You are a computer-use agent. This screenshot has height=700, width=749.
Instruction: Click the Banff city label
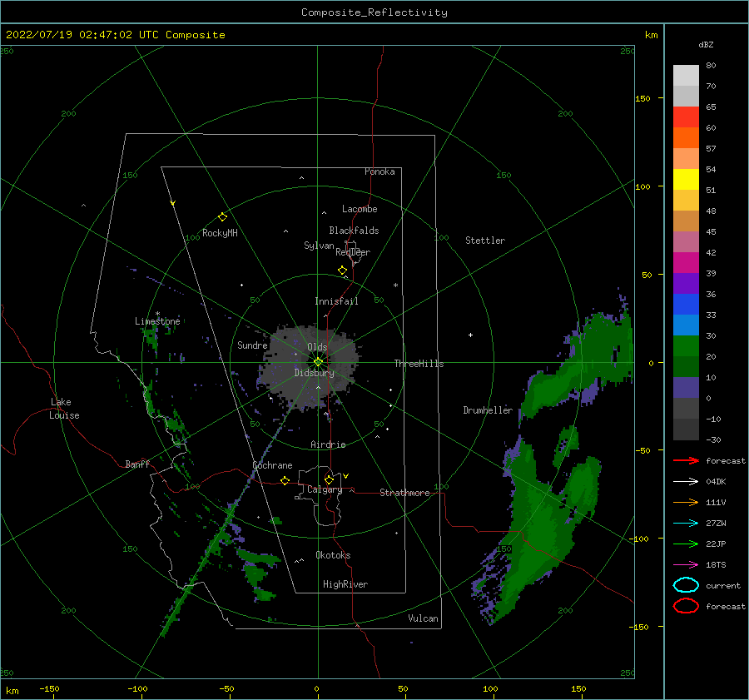[x=137, y=464]
